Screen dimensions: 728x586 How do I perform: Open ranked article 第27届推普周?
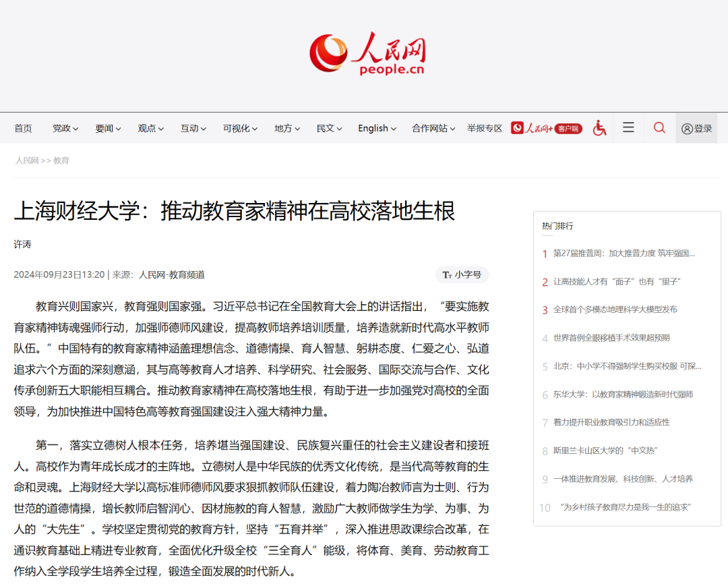624,253
